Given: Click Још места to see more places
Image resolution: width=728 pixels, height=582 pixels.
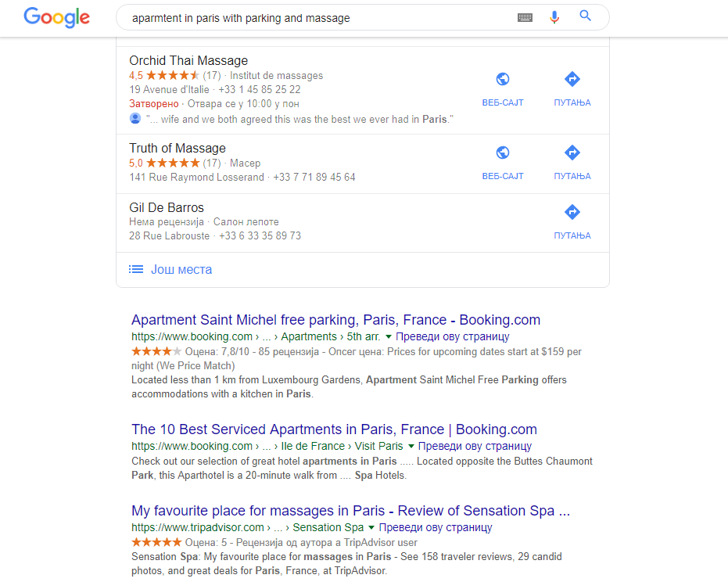Looking at the screenshot, I should (181, 269).
